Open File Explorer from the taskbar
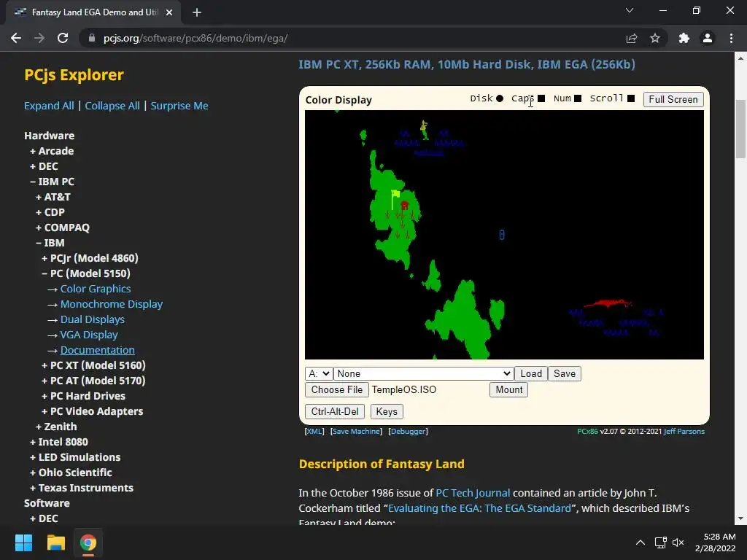The width and height of the screenshot is (747, 560). [55, 542]
